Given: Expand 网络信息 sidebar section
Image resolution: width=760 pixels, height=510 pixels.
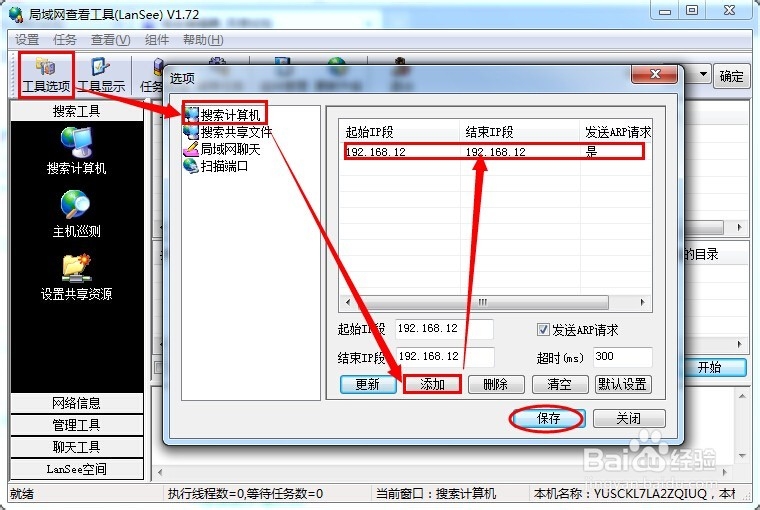Looking at the screenshot, I should (x=77, y=403).
